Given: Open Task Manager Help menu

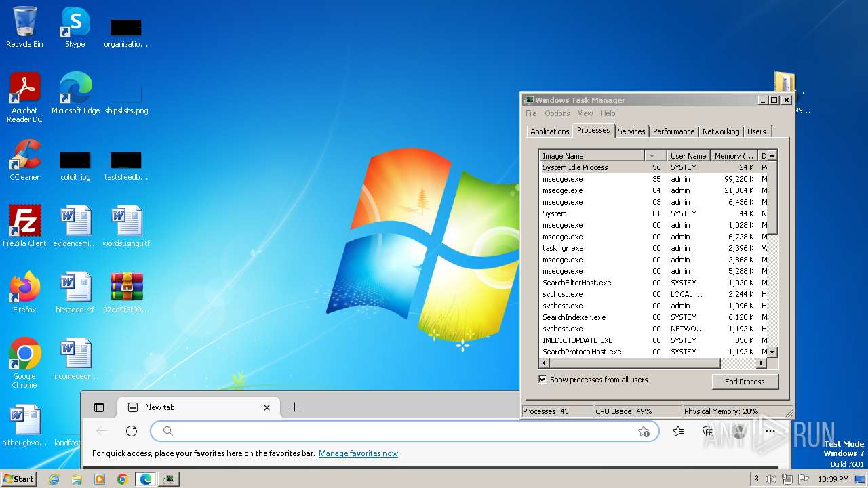Looking at the screenshot, I should (x=608, y=113).
